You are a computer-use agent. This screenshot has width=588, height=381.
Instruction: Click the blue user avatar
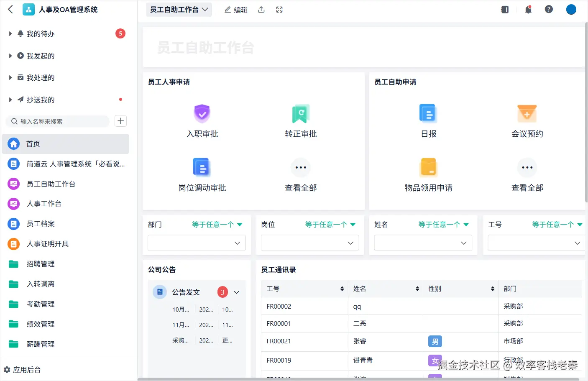[x=571, y=9]
